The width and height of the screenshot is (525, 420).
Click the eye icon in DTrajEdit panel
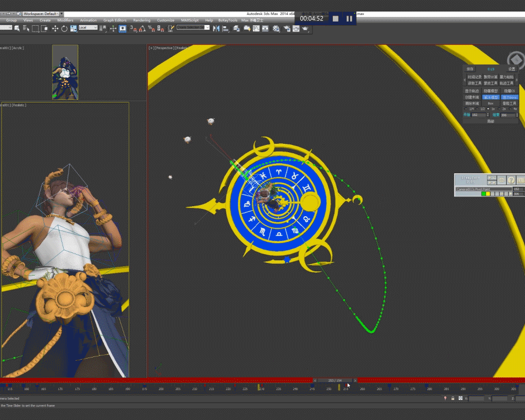point(501,180)
